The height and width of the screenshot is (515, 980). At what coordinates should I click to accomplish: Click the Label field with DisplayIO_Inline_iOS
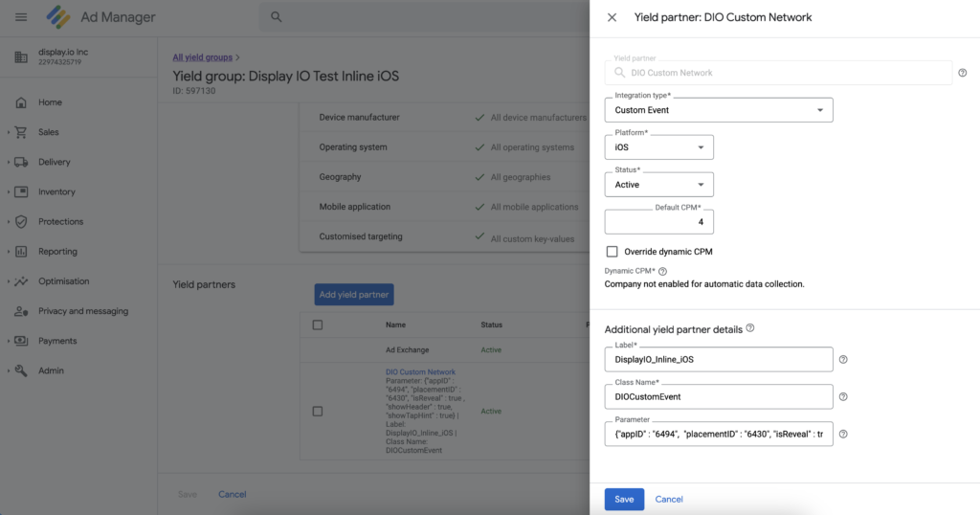[x=719, y=359]
